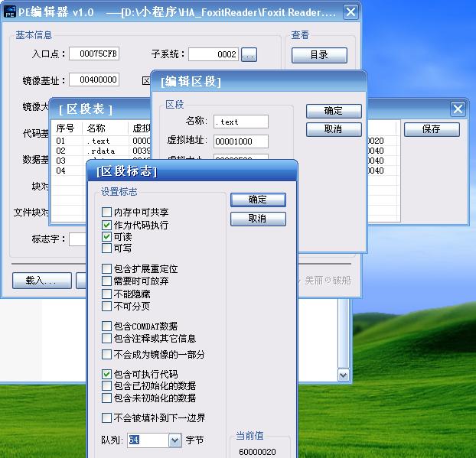Screen dimensions: 476x458
Task: Select the .text row in the section table
Action: [101, 141]
